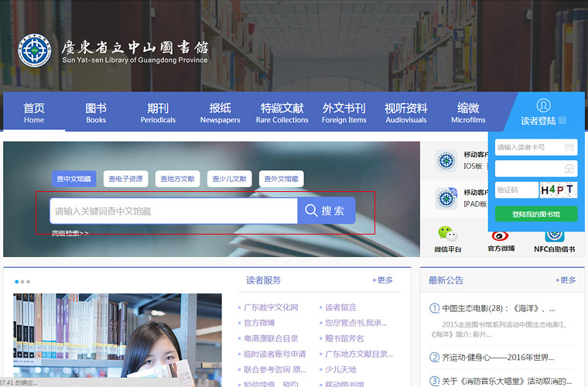
Task: Click the keyword search input field
Action: pyautogui.click(x=173, y=211)
